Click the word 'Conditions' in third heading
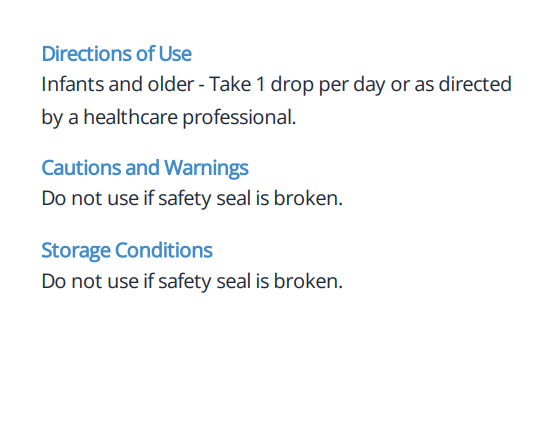 (x=164, y=250)
